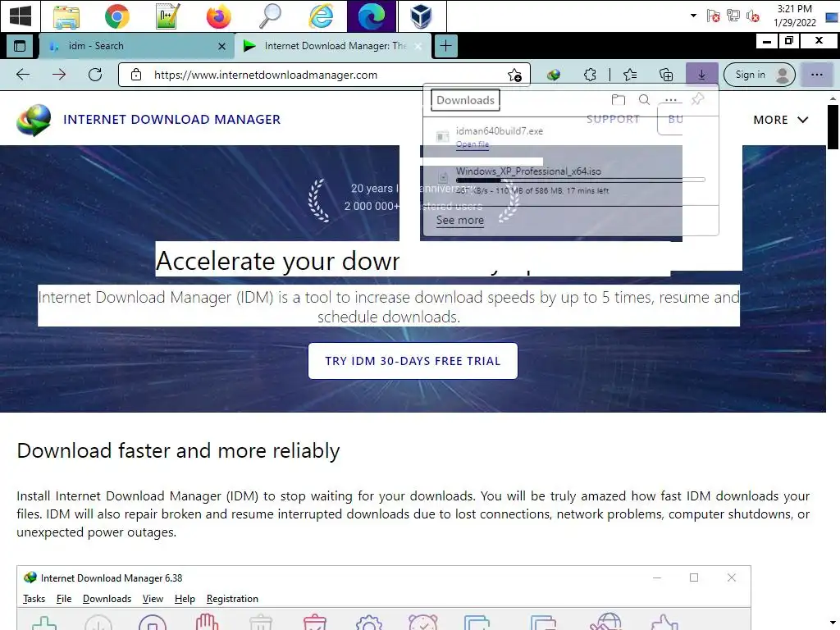Pin the Downloads panel
This screenshot has width=840, height=630.
coord(697,99)
